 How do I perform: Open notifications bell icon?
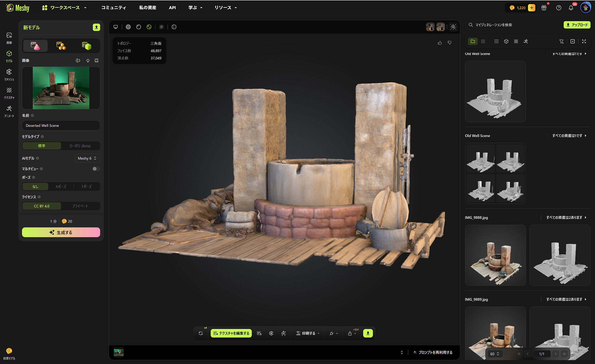[571, 8]
